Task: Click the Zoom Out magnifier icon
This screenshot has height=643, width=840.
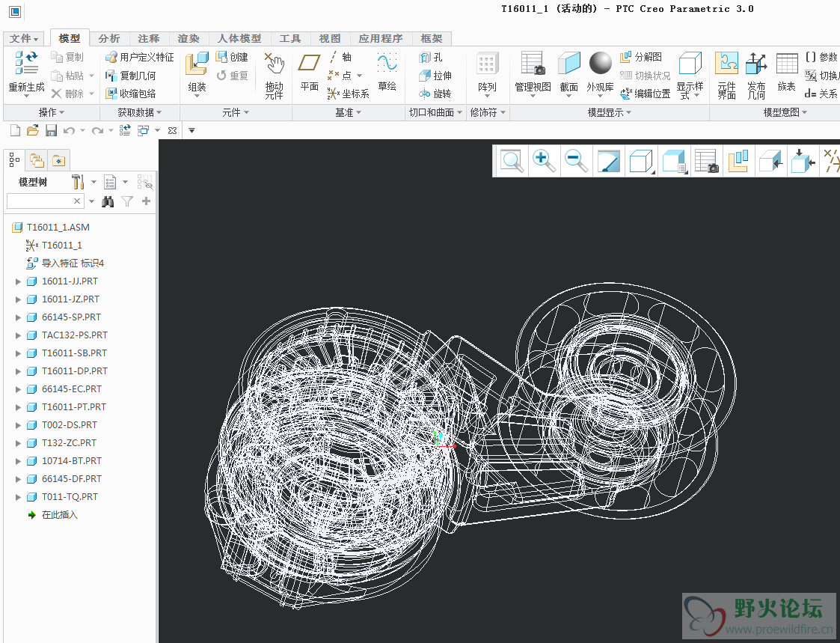Action: [576, 160]
